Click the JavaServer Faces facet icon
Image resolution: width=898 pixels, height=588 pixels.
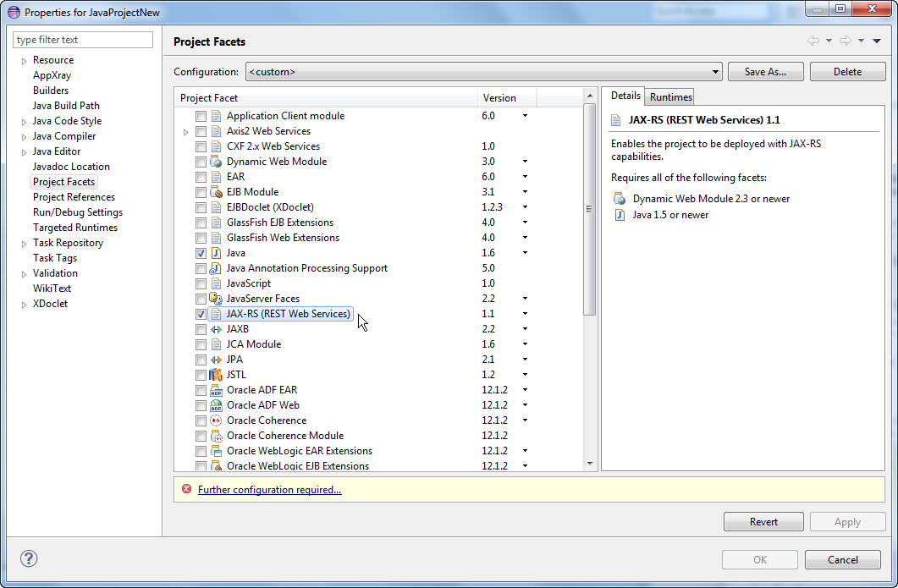[x=215, y=298]
